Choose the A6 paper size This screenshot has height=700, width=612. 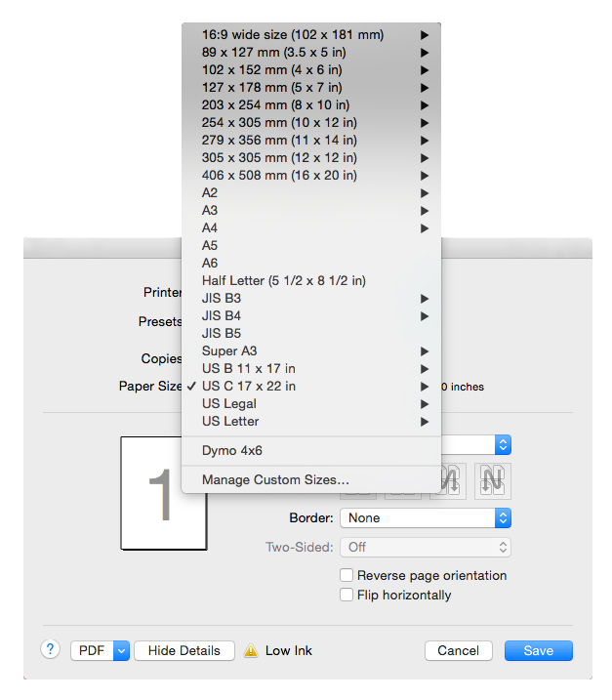311,263
